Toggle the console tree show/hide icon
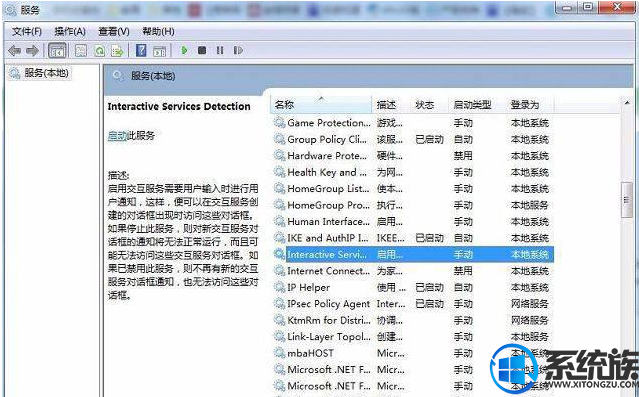Viewport: 639px width, 397px height. coord(57,51)
